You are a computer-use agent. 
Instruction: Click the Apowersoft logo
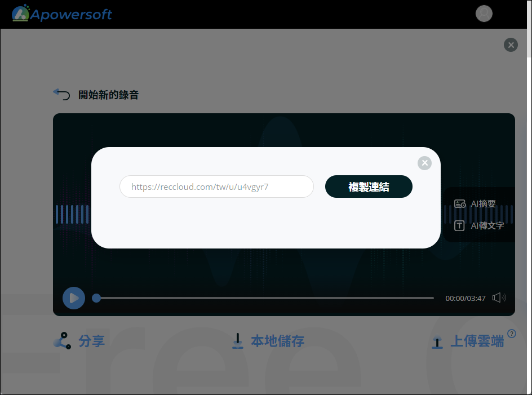pyautogui.click(x=62, y=14)
